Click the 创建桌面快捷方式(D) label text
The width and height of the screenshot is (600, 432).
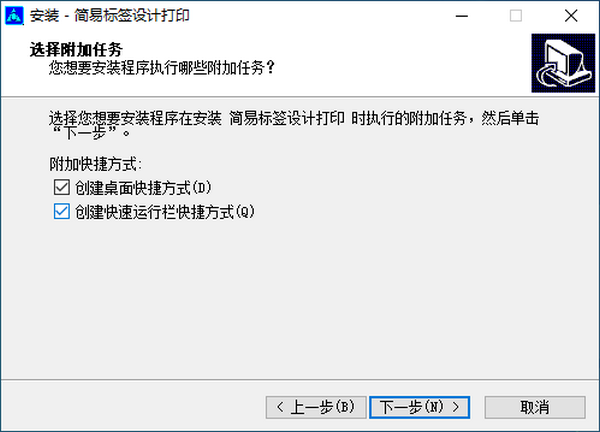pos(143,188)
